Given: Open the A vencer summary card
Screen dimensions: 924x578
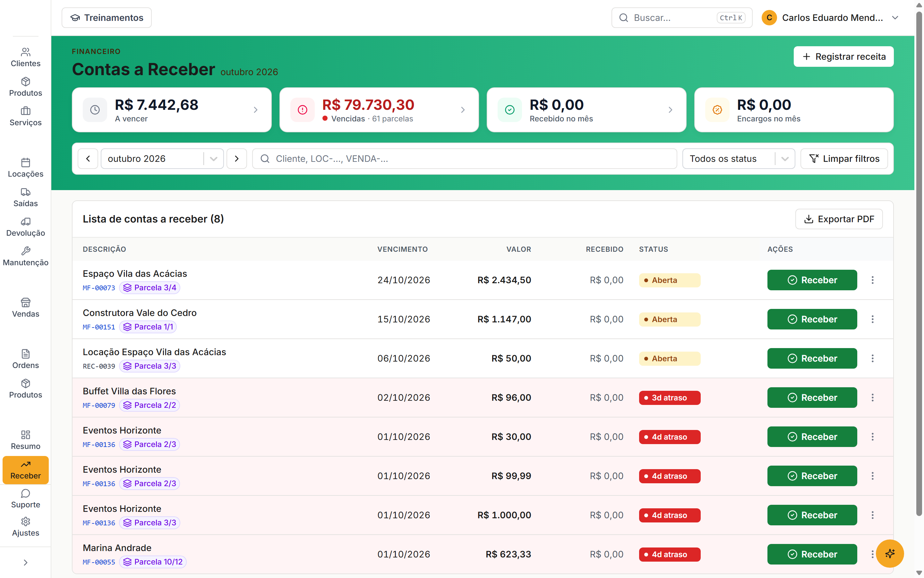Looking at the screenshot, I should (172, 110).
